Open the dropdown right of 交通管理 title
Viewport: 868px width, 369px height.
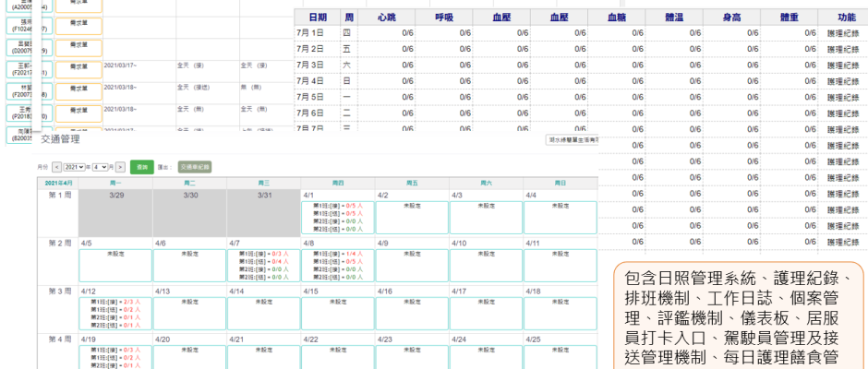pyautogui.click(x=572, y=138)
